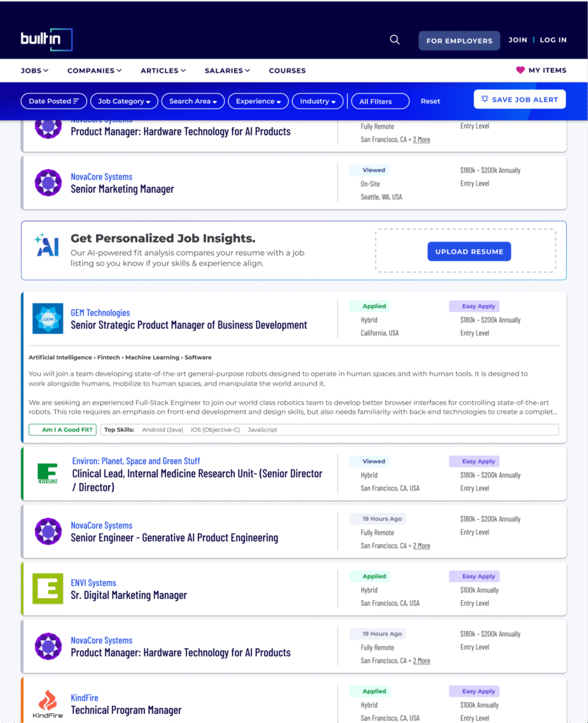This screenshot has height=723, width=588.
Task: Go to the Courses menu item
Action: tap(287, 71)
